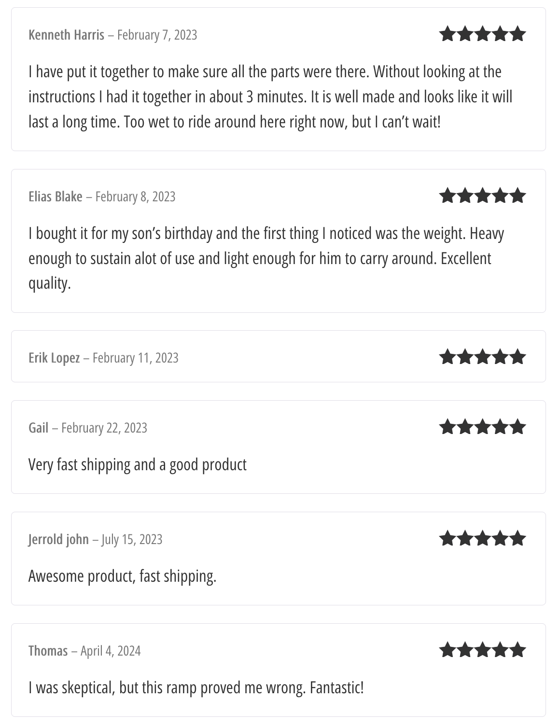Image resolution: width=560 pixels, height=728 pixels.
Task: Click the Elias Blake reviewer name
Action: pyautogui.click(x=56, y=197)
